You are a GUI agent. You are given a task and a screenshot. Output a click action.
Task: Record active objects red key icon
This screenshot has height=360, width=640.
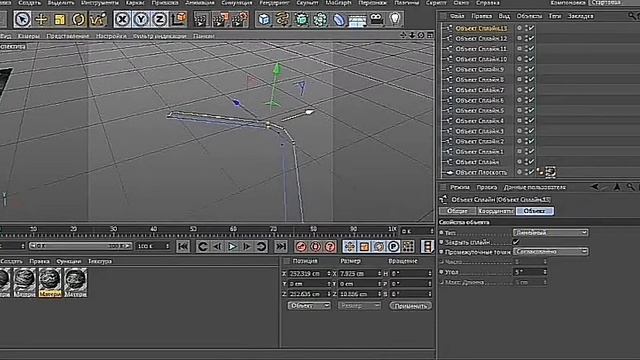click(301, 246)
